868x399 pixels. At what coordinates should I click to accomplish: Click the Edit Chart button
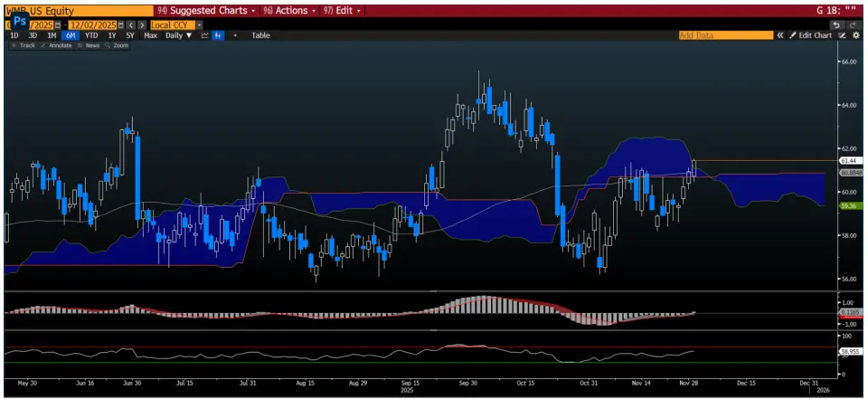(809, 35)
